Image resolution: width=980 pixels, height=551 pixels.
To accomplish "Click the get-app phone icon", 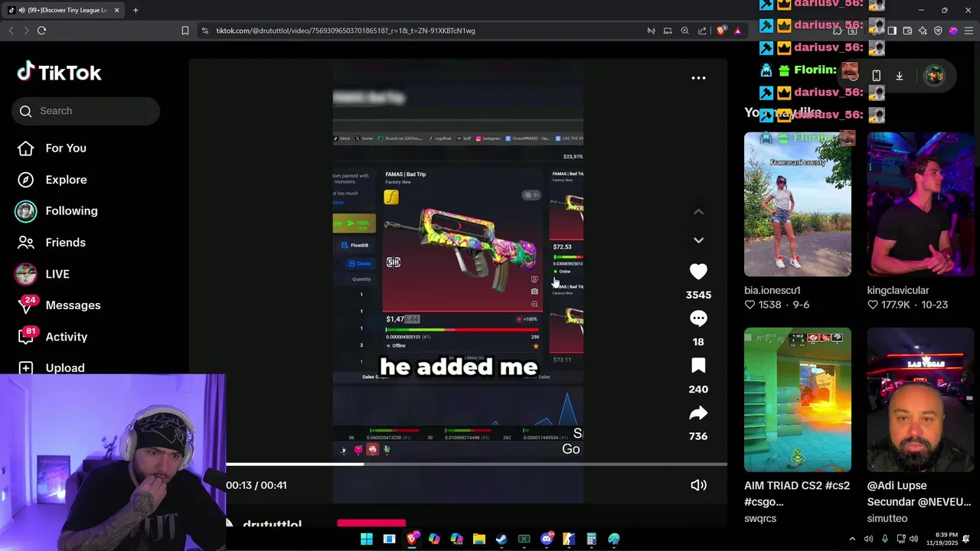I will click(877, 76).
